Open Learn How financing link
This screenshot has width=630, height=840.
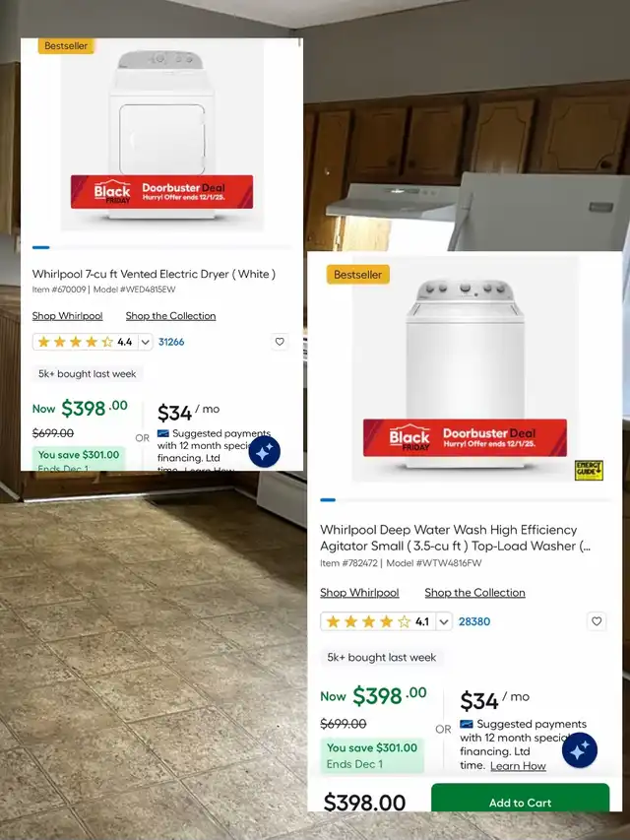(518, 766)
